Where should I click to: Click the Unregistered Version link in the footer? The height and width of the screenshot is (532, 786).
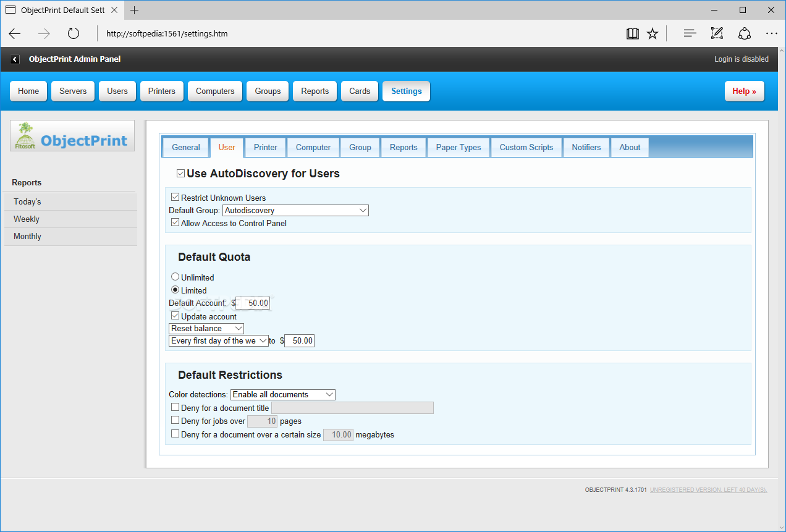click(x=709, y=490)
